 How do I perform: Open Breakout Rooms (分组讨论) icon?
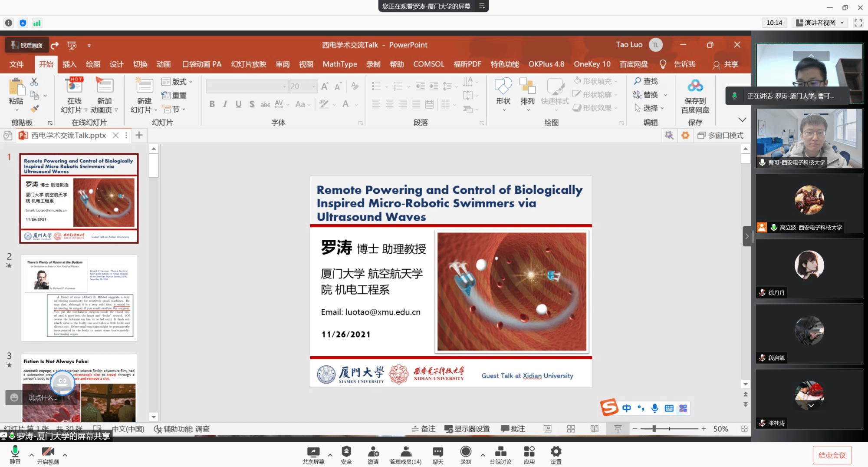(x=500, y=452)
